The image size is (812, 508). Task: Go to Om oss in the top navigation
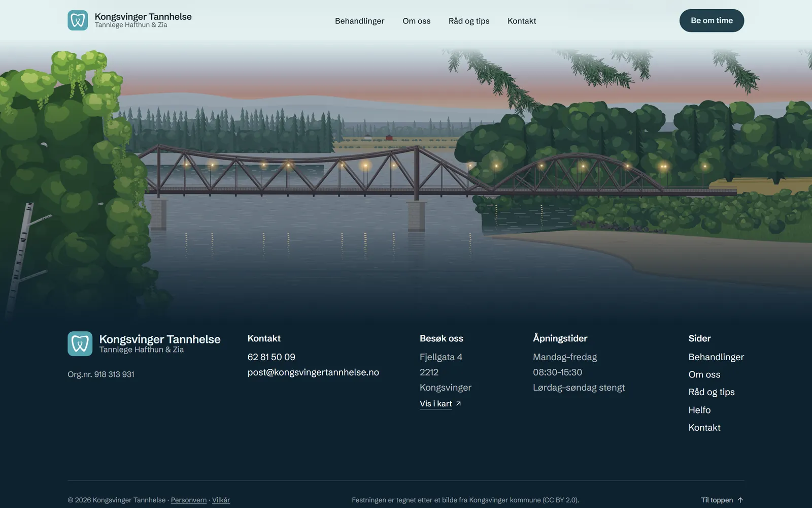[416, 21]
